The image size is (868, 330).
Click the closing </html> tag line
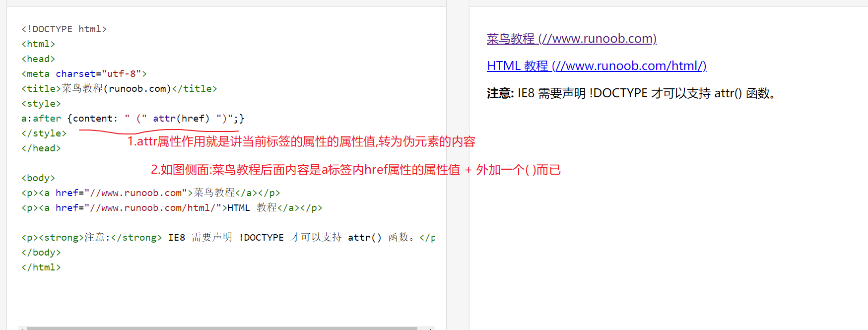[x=41, y=267]
